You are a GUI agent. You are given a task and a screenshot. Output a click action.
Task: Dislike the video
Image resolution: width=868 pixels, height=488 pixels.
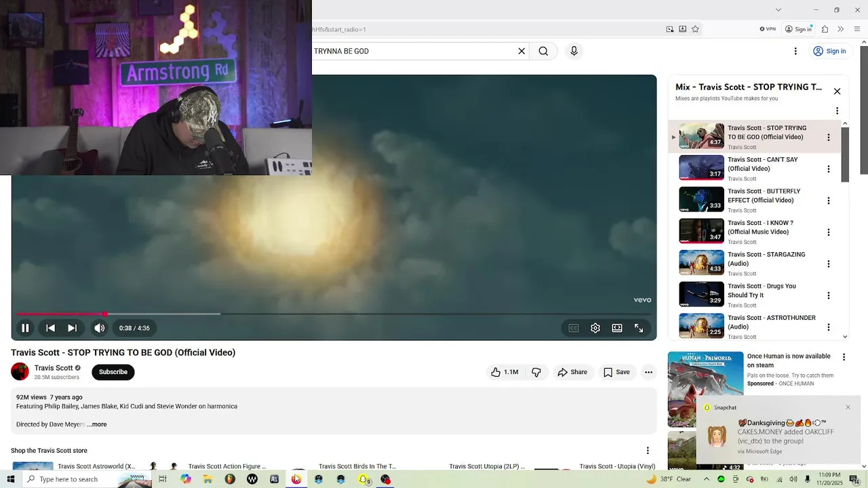(536, 372)
